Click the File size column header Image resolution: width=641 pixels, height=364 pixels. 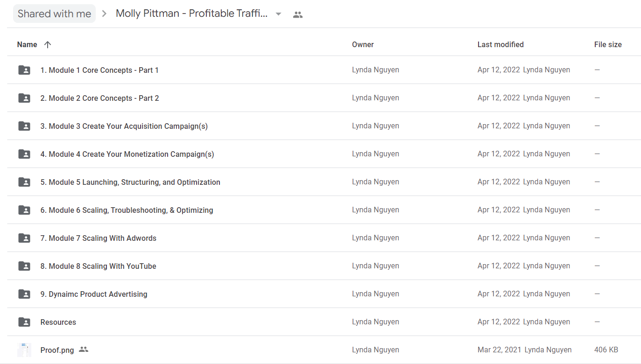[608, 45]
